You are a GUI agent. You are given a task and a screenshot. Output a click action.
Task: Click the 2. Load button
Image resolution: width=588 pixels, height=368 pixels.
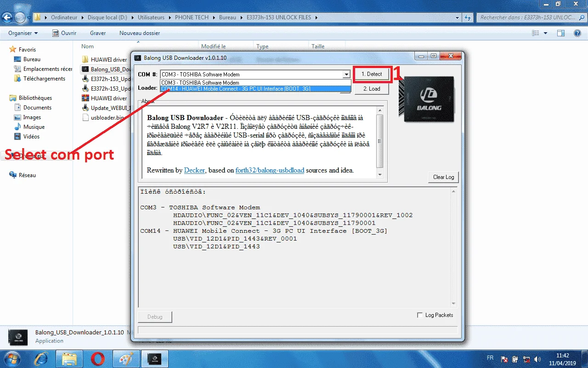point(372,89)
